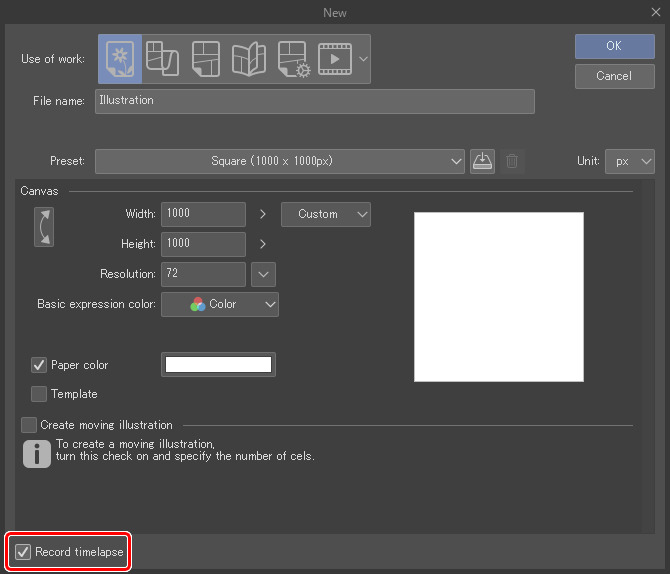Uncheck the Paper color checkbox
This screenshot has width=670, height=574.
40,365
